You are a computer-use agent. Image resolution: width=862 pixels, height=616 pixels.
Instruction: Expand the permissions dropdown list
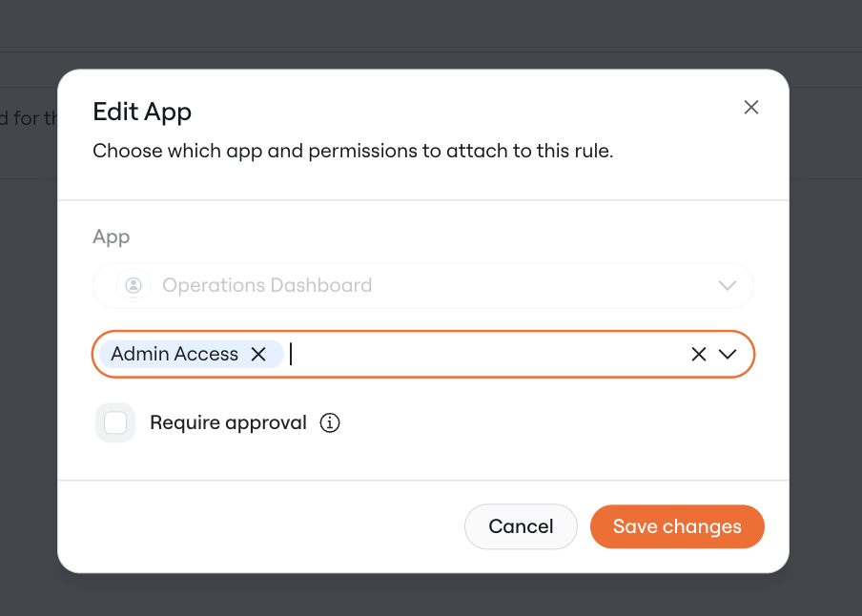pyautogui.click(x=728, y=354)
